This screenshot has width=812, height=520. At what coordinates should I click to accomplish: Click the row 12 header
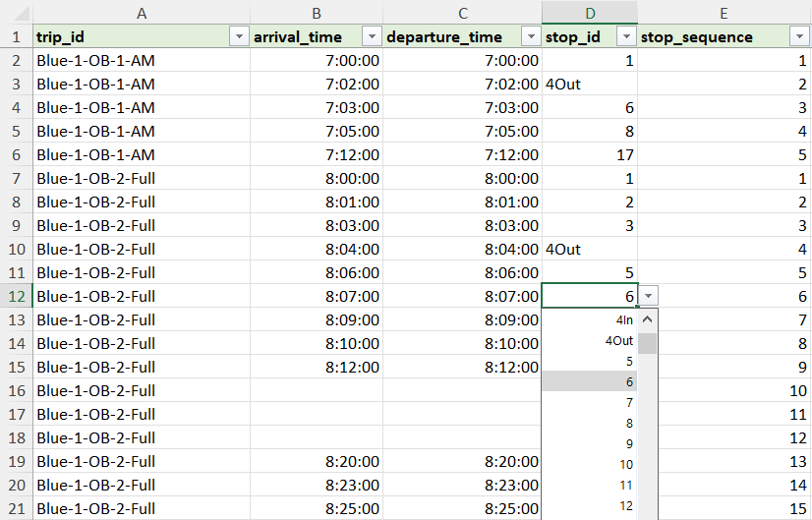coord(16,296)
